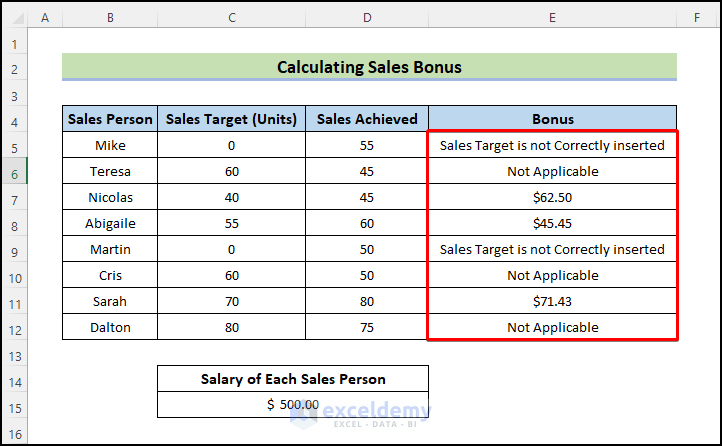
Task: Select the Sales Person header cell
Action: 110,119
